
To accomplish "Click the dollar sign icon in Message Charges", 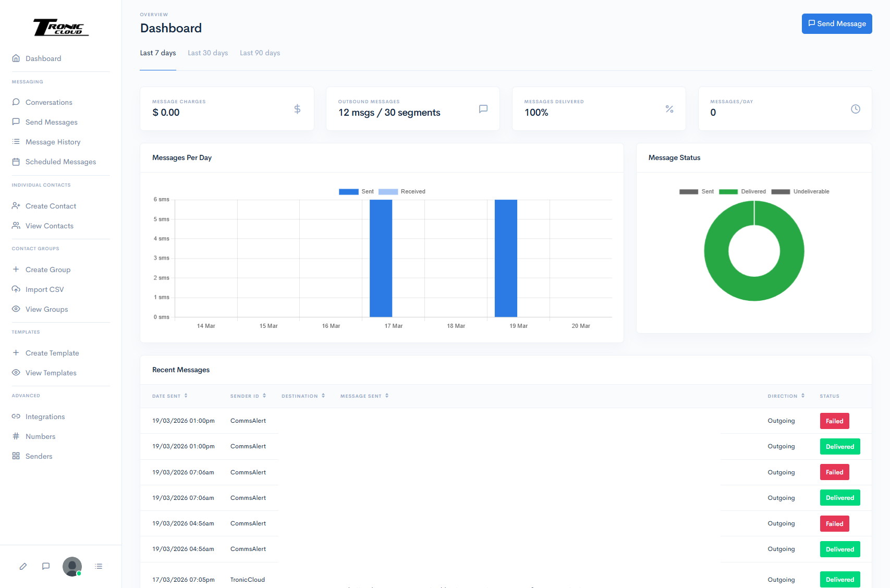I will (x=297, y=109).
